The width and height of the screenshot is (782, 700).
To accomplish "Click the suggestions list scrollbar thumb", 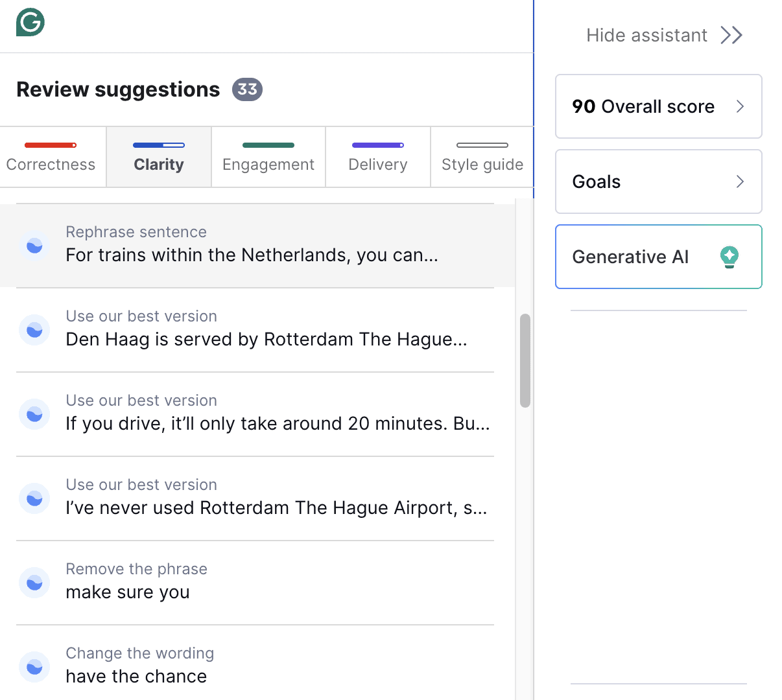I will click(x=525, y=360).
